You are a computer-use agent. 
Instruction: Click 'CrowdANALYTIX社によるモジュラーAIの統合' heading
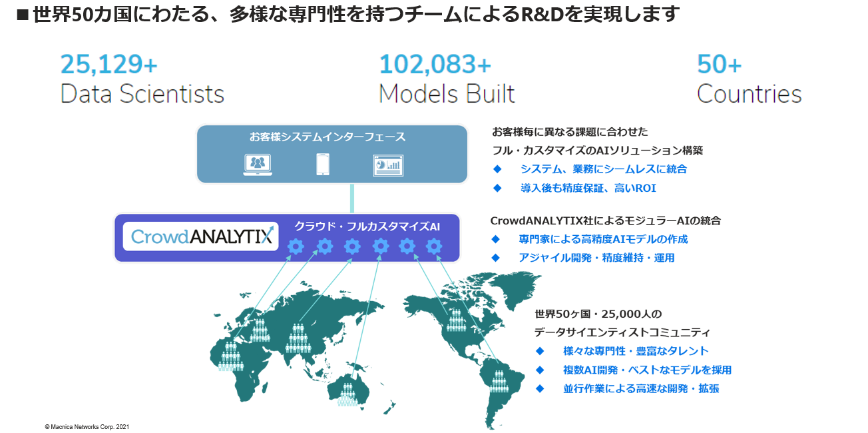tap(605, 220)
